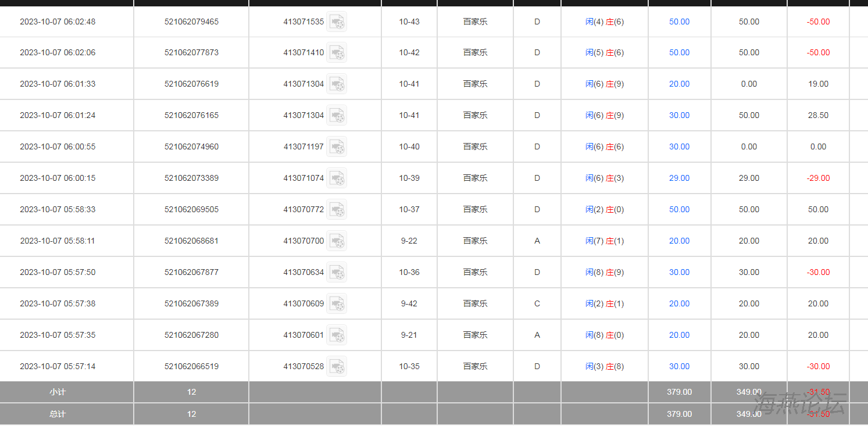Open video replay icon for round 413070609
This screenshot has height=429, width=868.
point(337,303)
